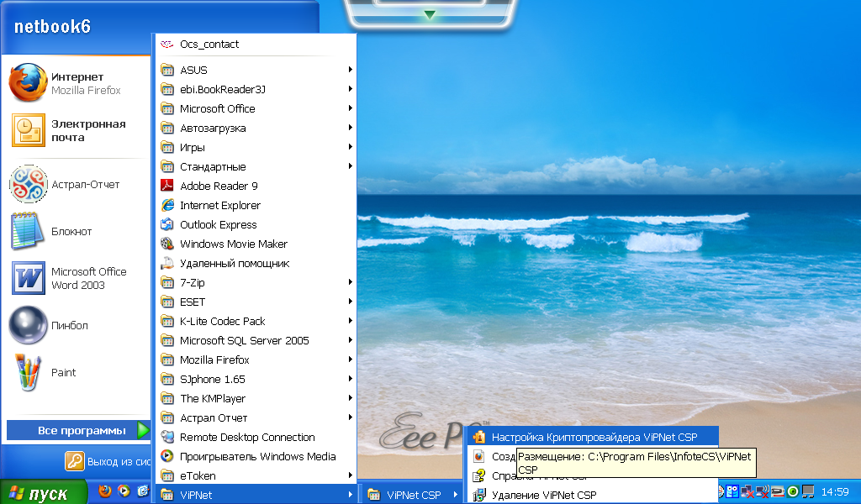Launch Microsoft Office Word 2003
The image size is (861, 504).
click(76, 278)
